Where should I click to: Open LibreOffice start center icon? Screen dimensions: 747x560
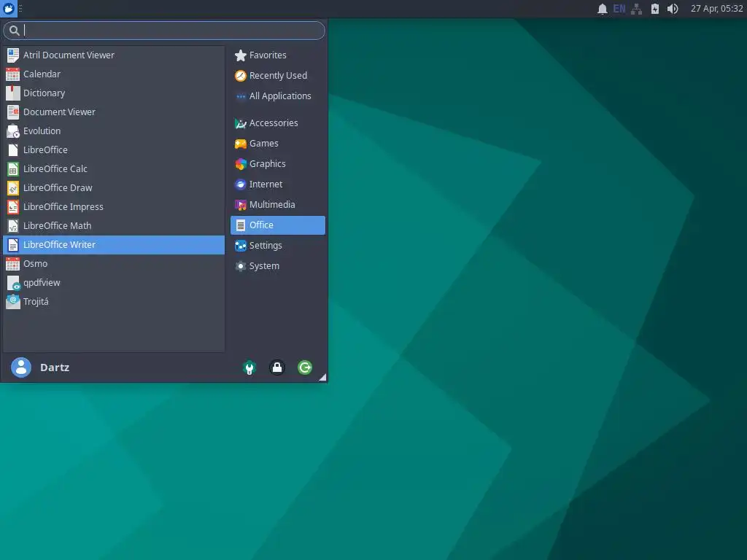(13, 150)
